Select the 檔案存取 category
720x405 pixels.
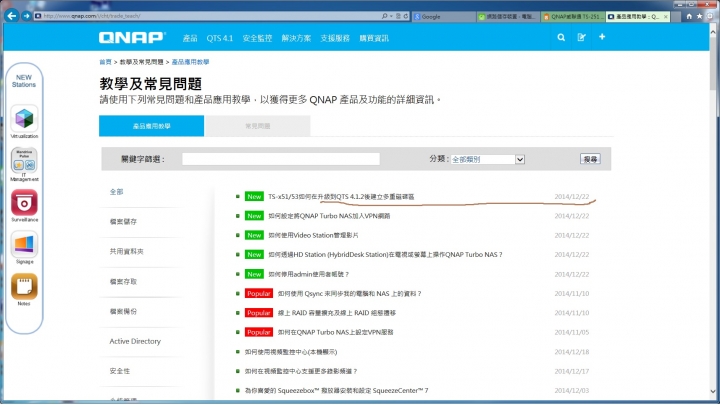coord(123,281)
